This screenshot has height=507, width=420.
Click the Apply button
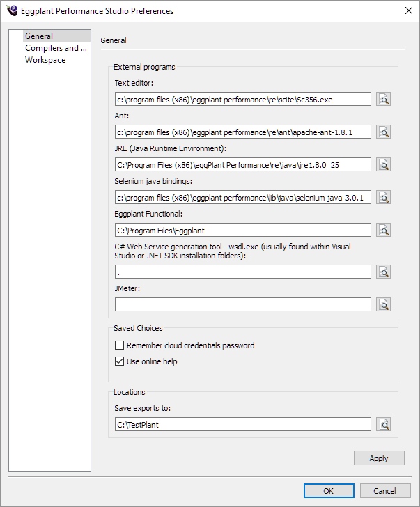point(379,458)
